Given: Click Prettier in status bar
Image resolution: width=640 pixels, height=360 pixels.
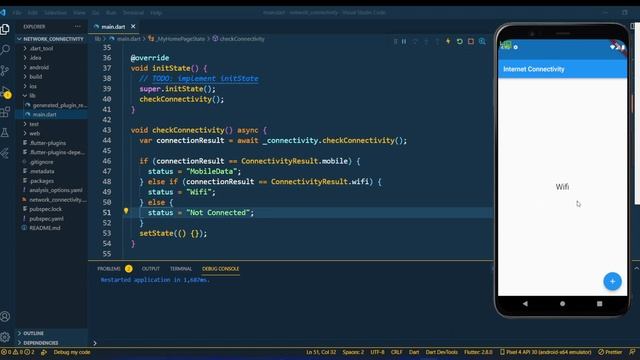Looking at the screenshot, I should pos(610,352).
